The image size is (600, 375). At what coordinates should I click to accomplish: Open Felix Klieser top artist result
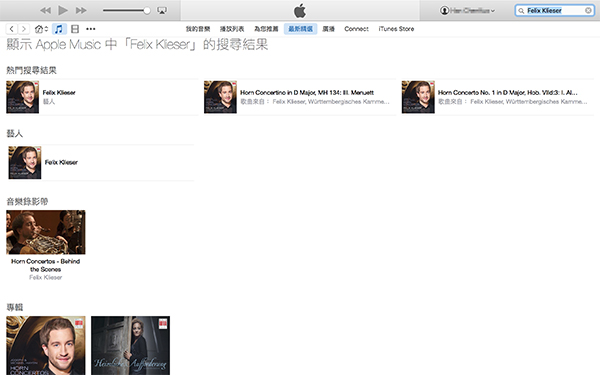click(x=59, y=93)
